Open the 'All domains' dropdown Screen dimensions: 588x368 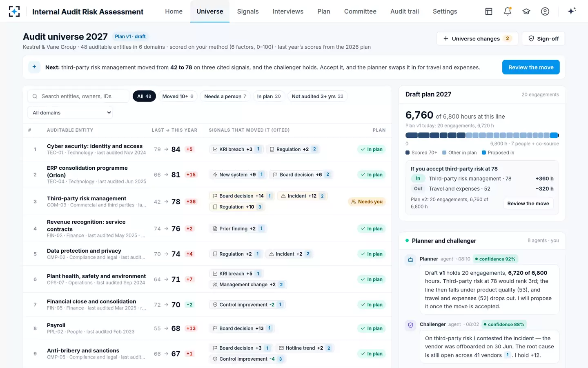point(70,112)
